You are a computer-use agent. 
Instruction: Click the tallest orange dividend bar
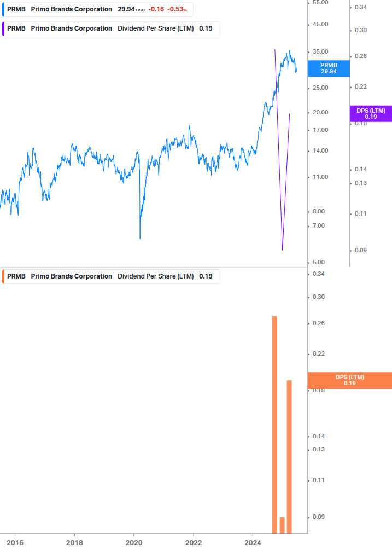click(274, 425)
